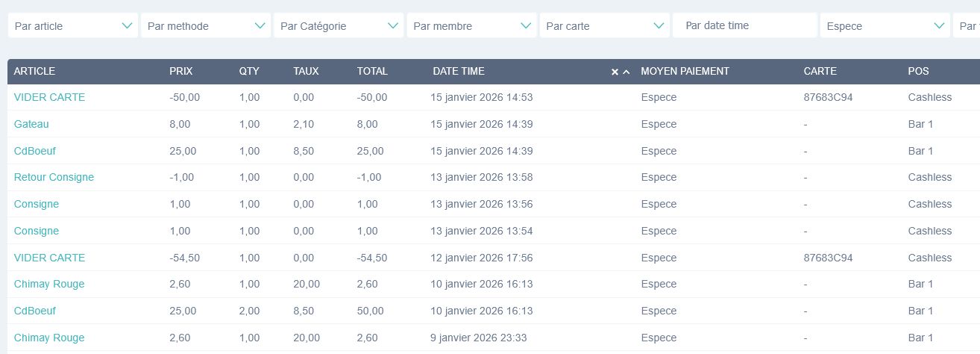Open the Espece payment filter dropdown
The width and height of the screenshot is (980, 354).
tap(885, 26)
